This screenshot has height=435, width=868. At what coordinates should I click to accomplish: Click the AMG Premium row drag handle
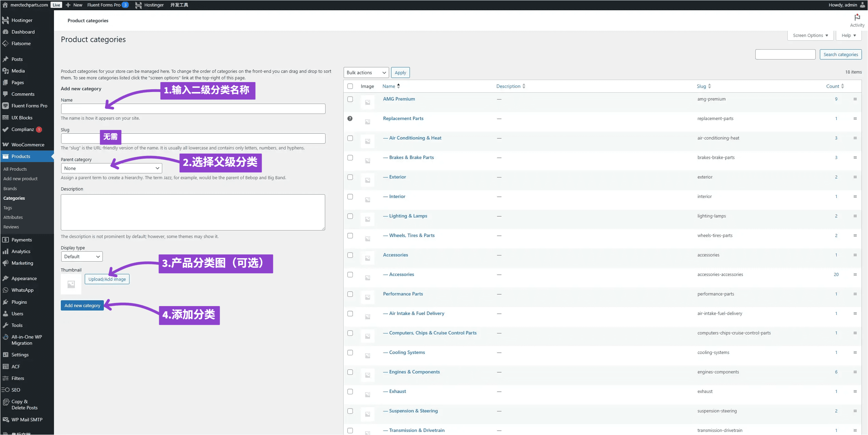855,99
